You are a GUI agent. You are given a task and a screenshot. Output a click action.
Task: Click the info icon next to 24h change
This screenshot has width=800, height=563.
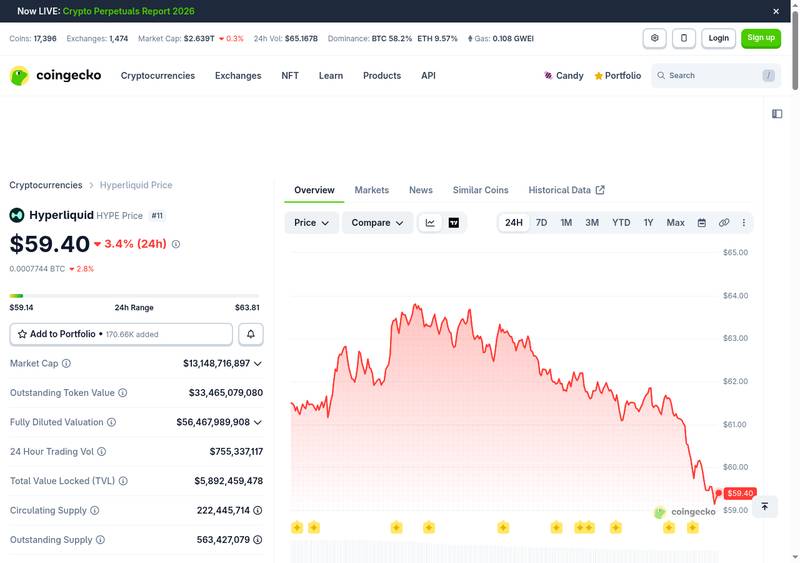click(x=176, y=244)
